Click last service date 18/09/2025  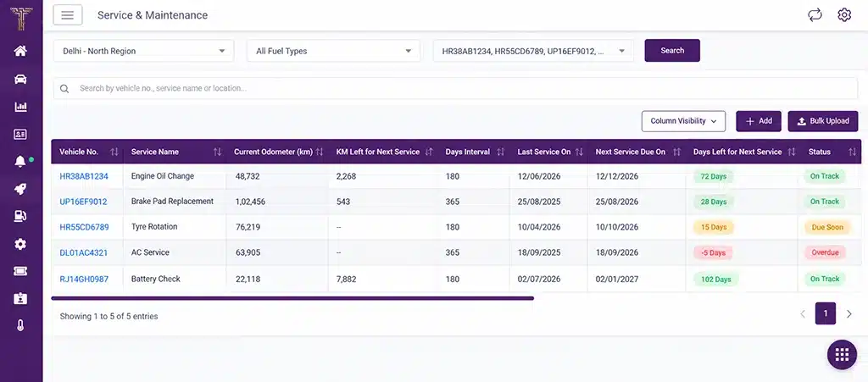(538, 252)
